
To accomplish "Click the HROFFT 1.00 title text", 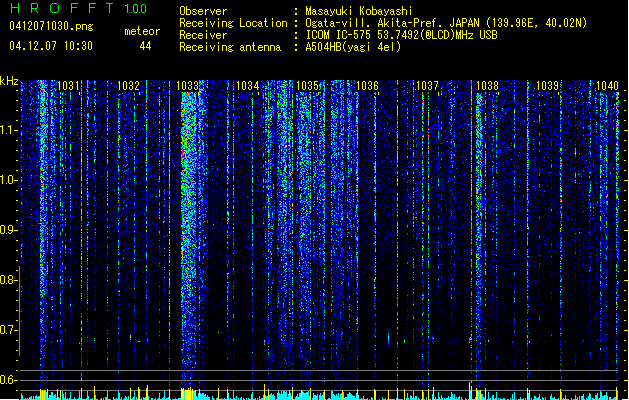I will 78,8.
